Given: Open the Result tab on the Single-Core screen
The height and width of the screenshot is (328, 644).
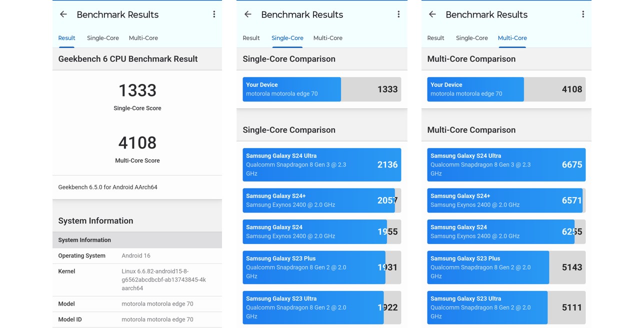Looking at the screenshot, I should pos(251,38).
